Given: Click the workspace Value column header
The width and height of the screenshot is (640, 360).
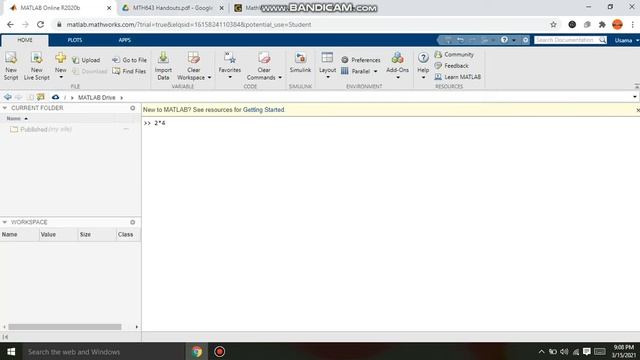Looking at the screenshot, I should pos(58,234).
